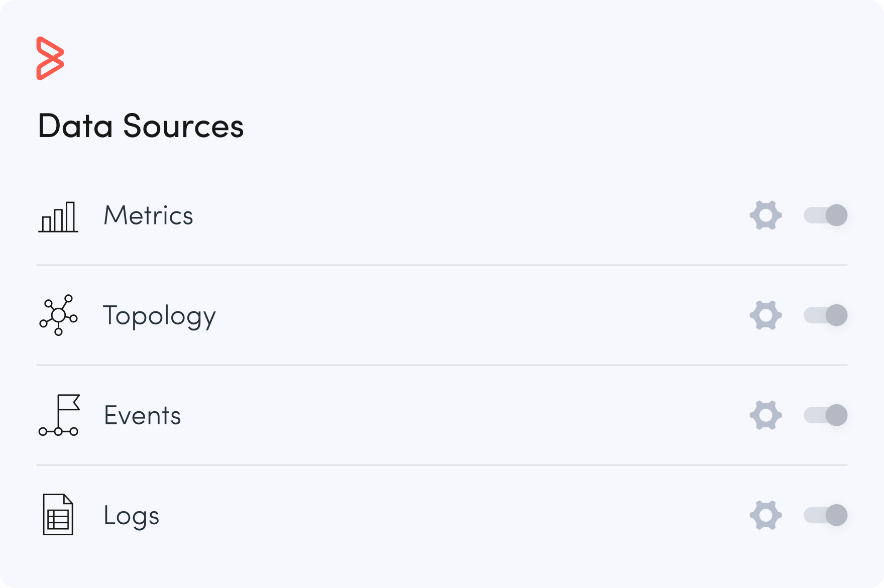
Task: Select the Logs label
Action: point(131,516)
